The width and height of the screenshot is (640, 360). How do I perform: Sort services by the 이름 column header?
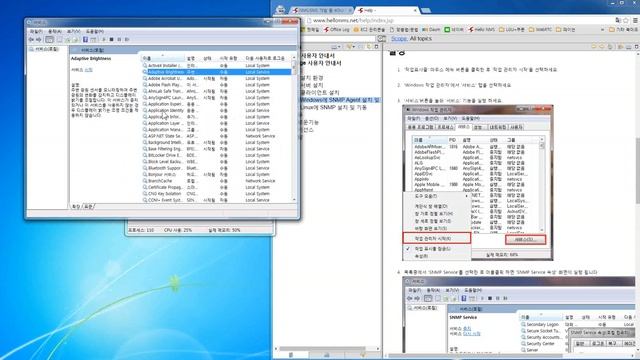click(x=162, y=58)
